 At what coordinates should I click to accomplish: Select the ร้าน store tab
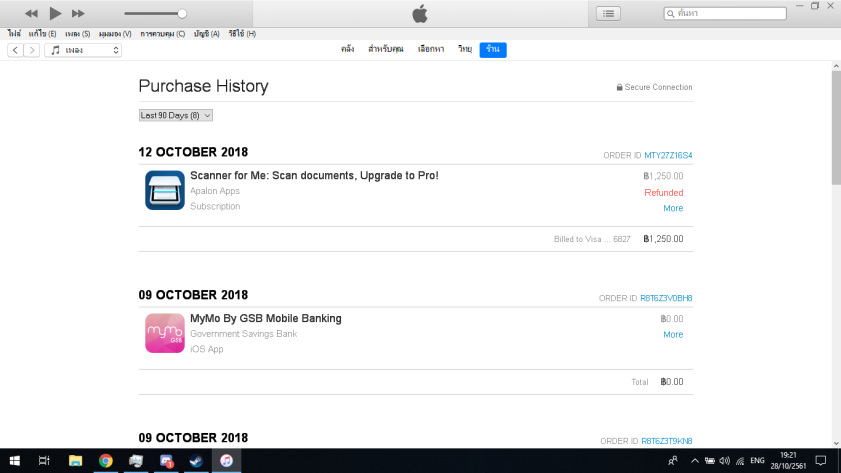[493, 49]
